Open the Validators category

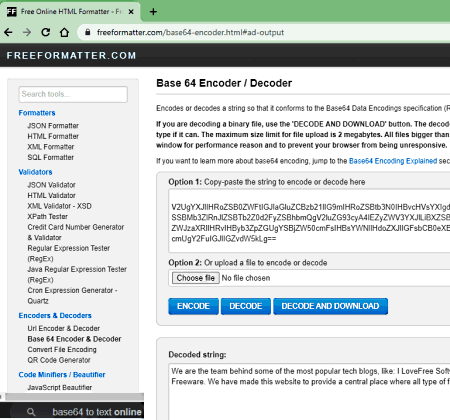(35, 172)
